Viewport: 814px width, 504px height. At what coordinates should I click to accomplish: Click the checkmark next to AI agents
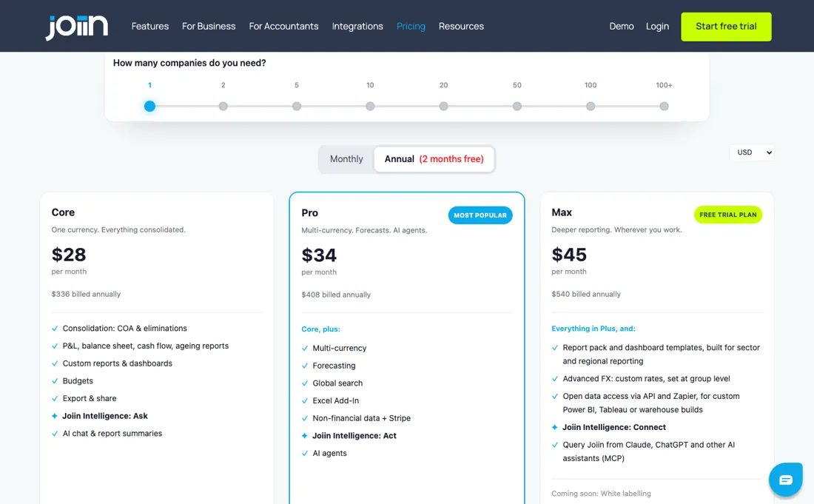[x=305, y=453]
